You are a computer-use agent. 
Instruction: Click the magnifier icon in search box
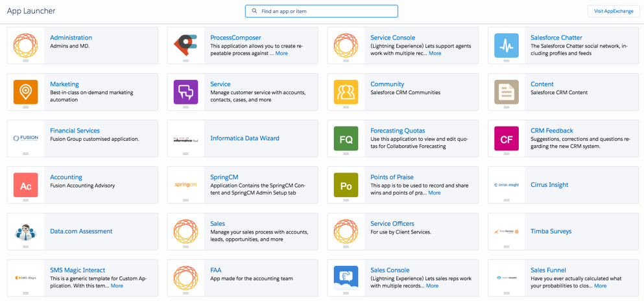pos(254,11)
